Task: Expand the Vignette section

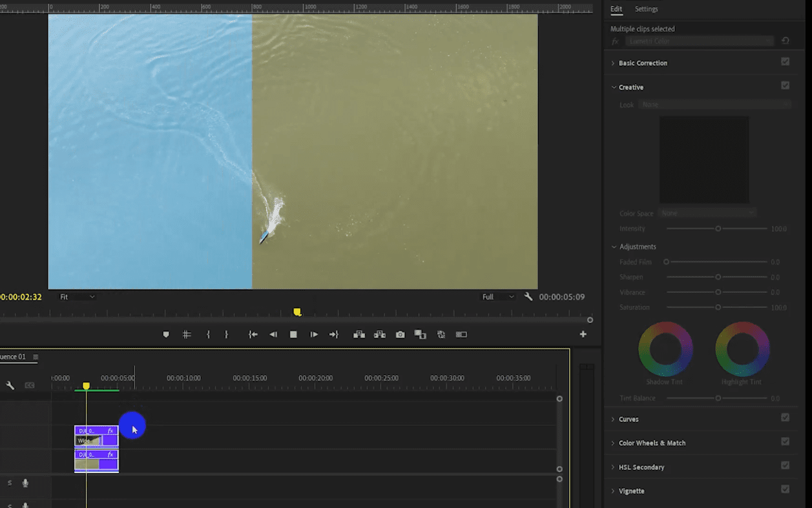Action: [x=614, y=491]
